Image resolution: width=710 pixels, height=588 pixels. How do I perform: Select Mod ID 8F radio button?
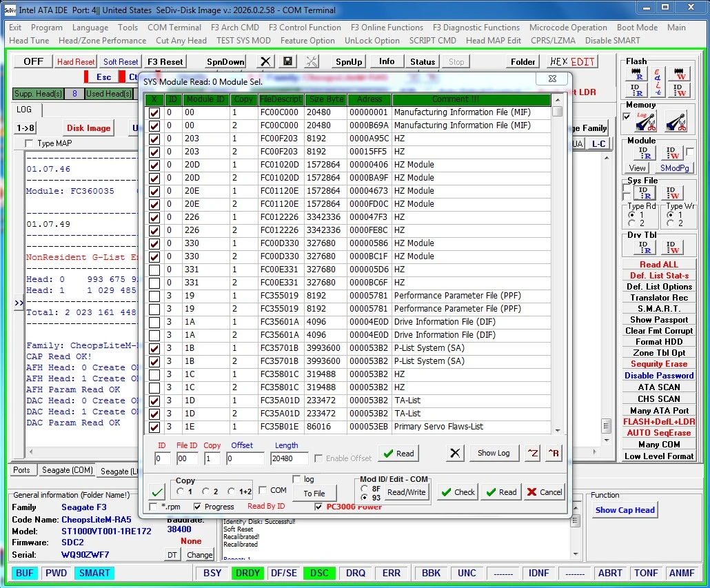pos(364,489)
